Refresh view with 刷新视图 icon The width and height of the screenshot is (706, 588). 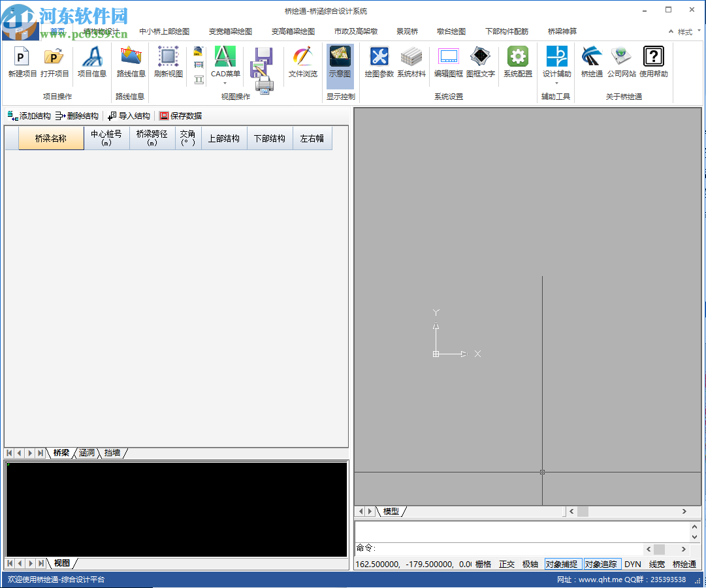click(x=168, y=62)
